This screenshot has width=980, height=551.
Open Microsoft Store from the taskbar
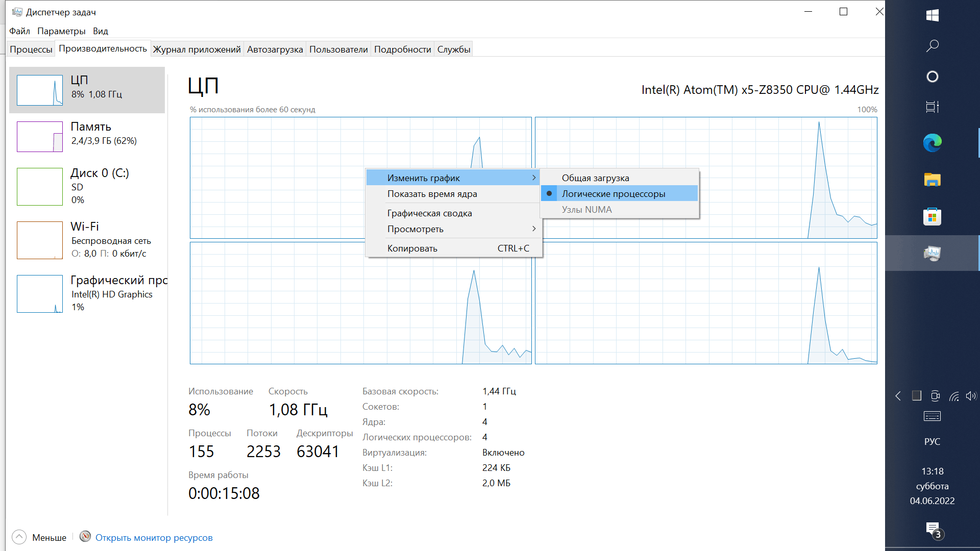pos(932,217)
